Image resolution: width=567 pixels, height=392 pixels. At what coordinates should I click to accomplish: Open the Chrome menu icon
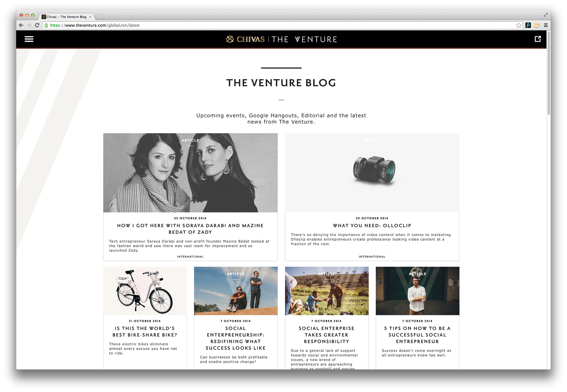[x=546, y=25]
